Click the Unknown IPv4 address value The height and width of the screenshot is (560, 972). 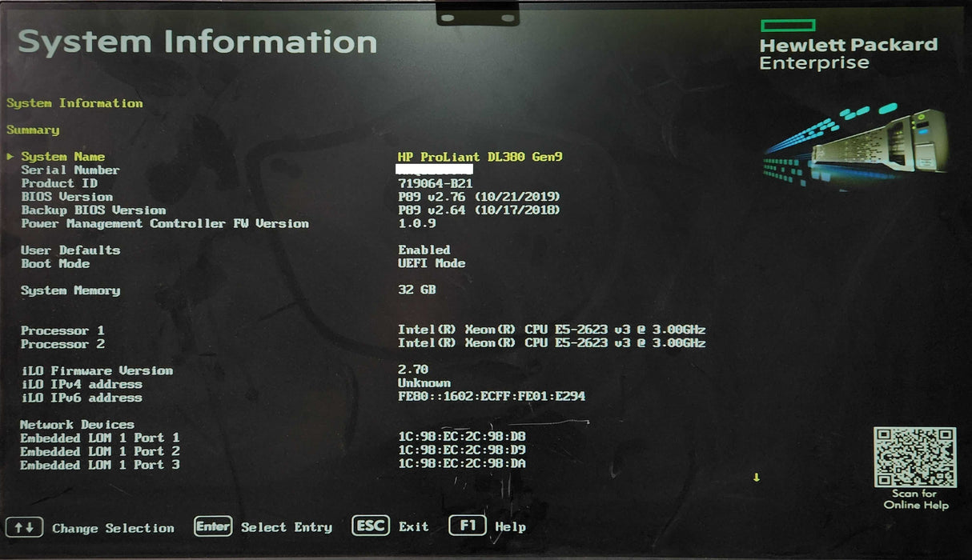pos(424,383)
